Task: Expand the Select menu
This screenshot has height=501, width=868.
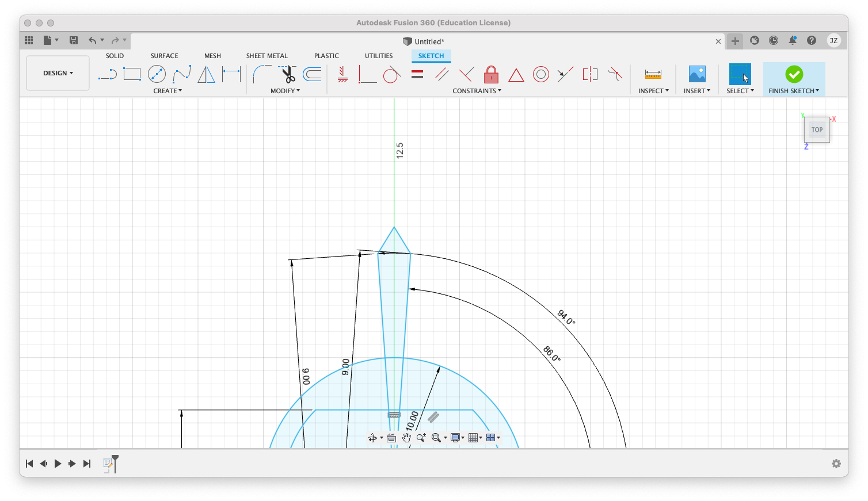Action: (740, 91)
